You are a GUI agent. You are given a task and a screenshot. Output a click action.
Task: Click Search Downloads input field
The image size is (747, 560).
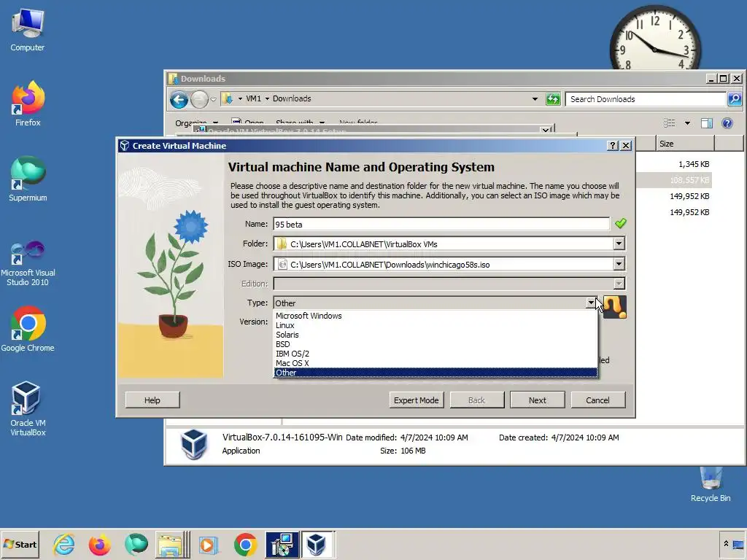(646, 99)
